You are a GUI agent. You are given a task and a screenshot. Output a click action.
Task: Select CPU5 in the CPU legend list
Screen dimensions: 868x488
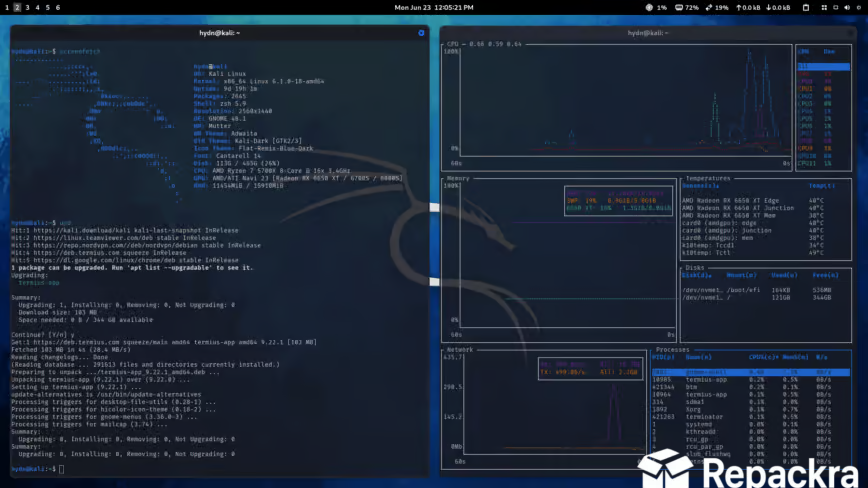pos(815,119)
